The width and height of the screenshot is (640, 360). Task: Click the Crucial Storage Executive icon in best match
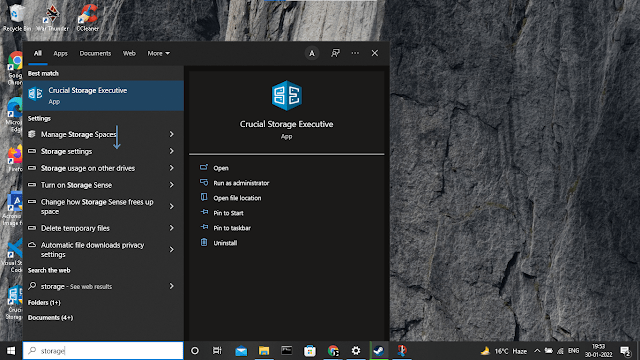coord(35,94)
